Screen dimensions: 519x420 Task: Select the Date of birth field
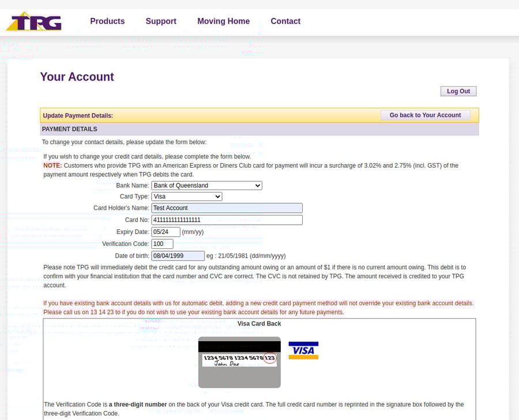pyautogui.click(x=178, y=255)
